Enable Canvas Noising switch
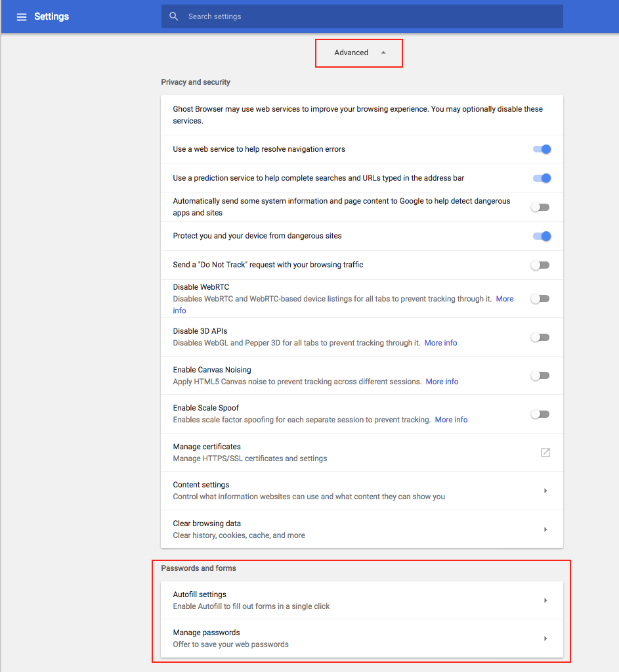The height and width of the screenshot is (672, 619). click(540, 376)
